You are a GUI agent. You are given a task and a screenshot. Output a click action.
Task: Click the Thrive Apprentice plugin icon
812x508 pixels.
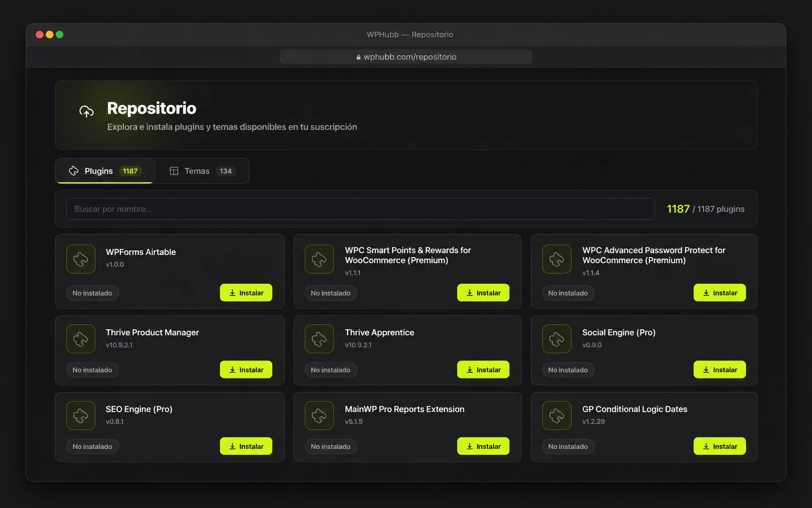[319, 338]
